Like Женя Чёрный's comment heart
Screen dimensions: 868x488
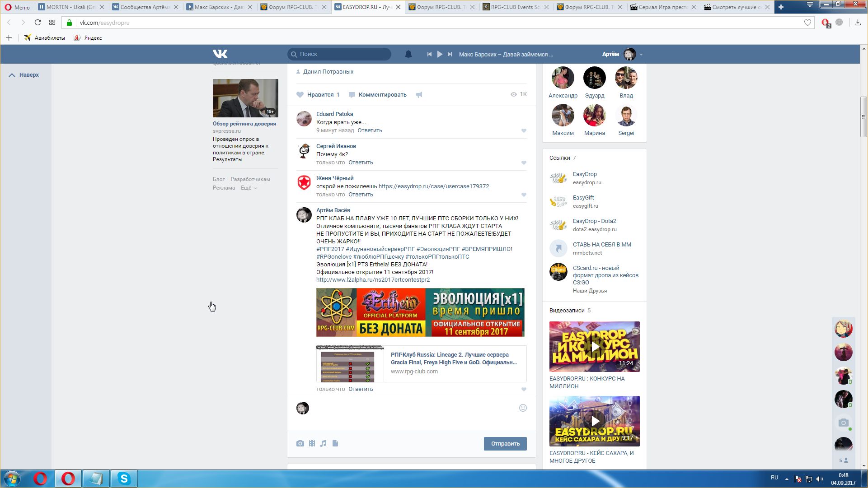[x=524, y=195]
